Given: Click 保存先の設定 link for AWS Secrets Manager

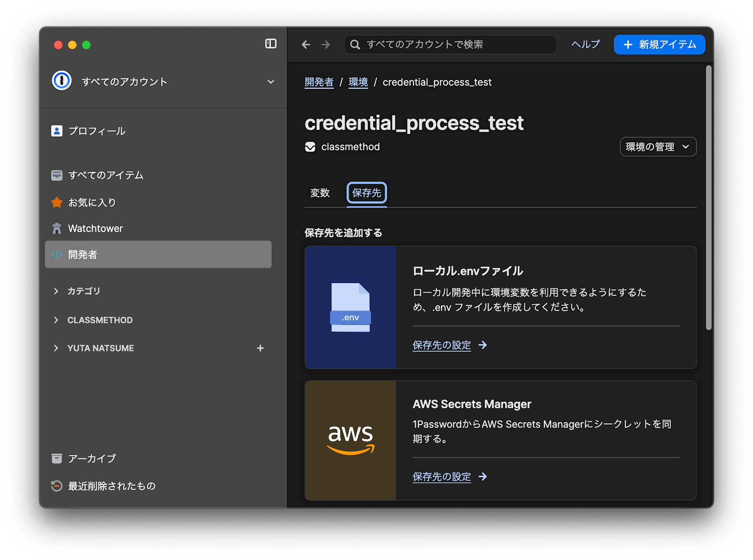Looking at the screenshot, I should tap(442, 477).
